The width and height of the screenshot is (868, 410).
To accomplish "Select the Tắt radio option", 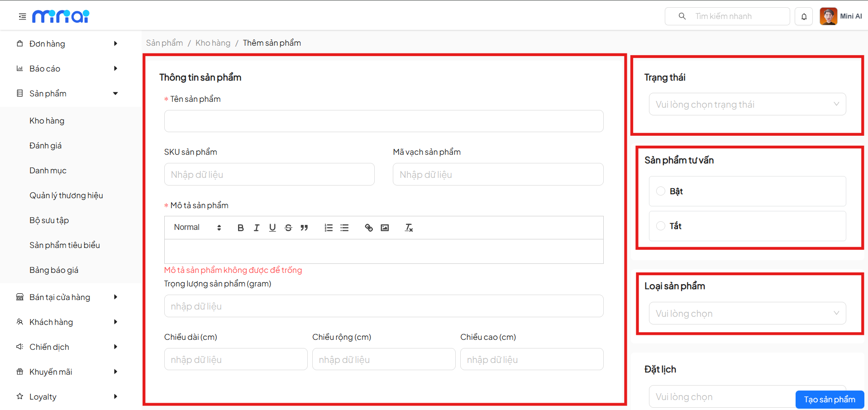I will [661, 226].
